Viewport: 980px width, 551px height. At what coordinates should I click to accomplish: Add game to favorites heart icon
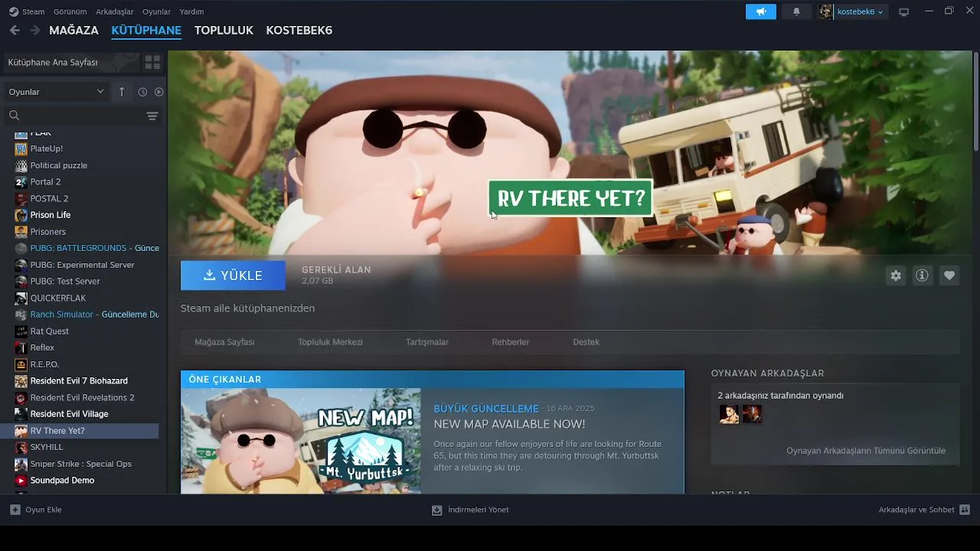pyautogui.click(x=949, y=275)
